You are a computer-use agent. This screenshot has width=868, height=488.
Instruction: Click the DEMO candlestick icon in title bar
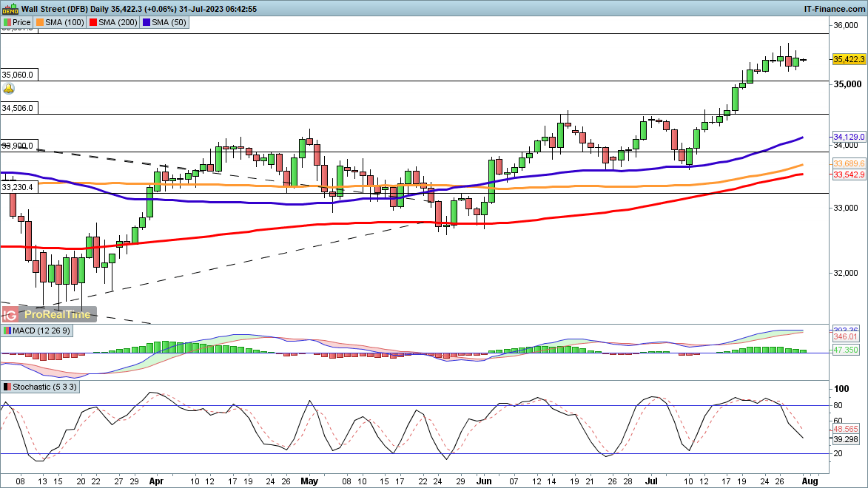10,9
